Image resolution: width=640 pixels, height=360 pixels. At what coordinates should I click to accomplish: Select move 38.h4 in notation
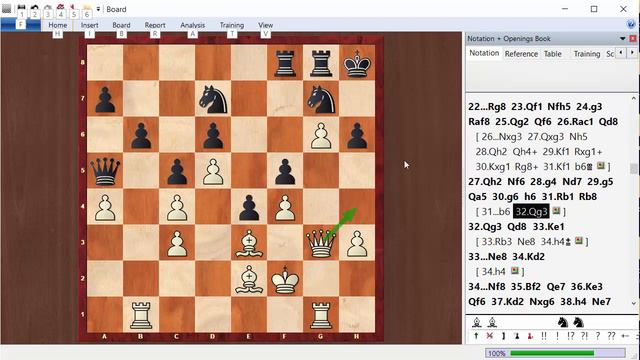point(573,302)
